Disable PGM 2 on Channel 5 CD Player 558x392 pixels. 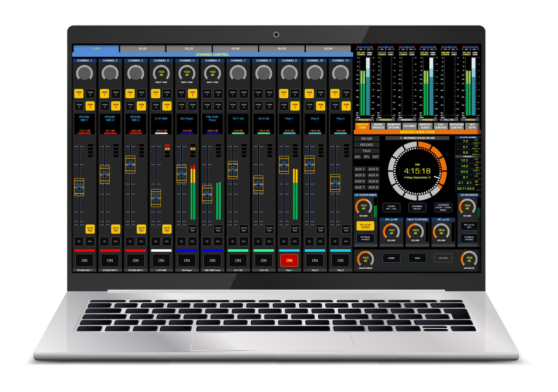192,93
